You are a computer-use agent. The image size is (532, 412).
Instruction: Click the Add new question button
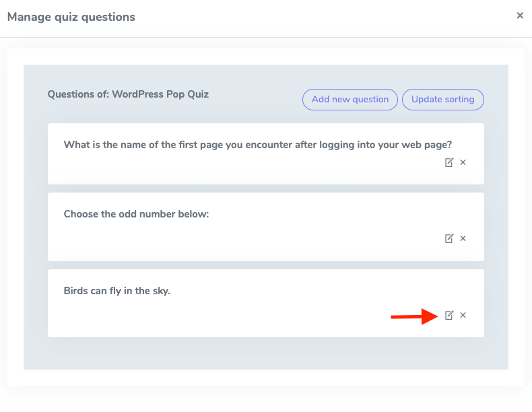(x=350, y=100)
